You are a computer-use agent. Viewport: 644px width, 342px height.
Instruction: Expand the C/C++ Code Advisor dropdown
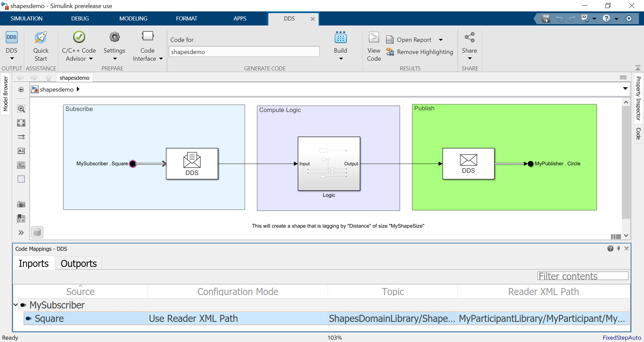click(x=91, y=59)
